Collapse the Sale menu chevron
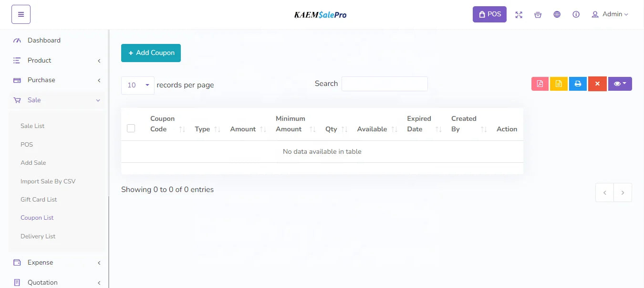The height and width of the screenshot is (288, 644). pyautogui.click(x=98, y=100)
